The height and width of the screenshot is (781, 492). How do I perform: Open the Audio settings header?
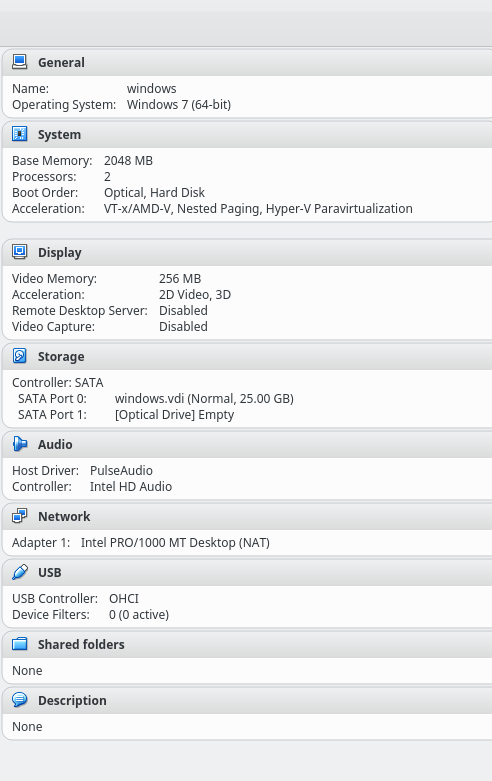[55, 445]
